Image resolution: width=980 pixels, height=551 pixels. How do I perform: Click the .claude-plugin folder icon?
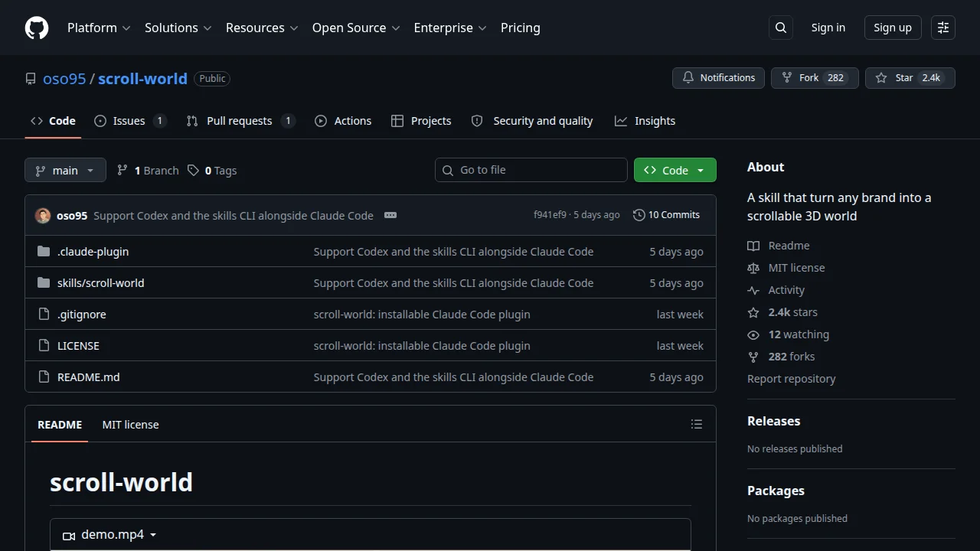(44, 251)
